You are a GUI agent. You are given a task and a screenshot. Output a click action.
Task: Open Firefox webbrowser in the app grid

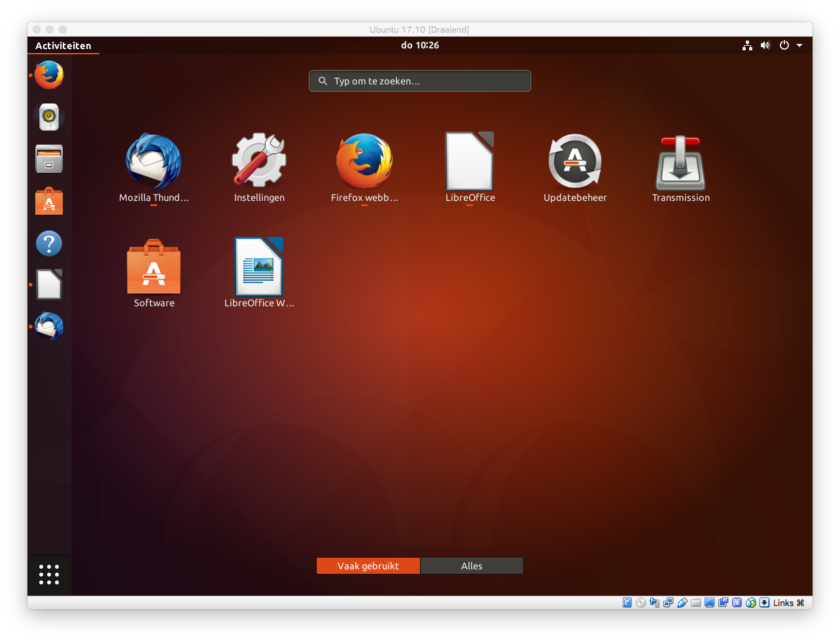364,162
